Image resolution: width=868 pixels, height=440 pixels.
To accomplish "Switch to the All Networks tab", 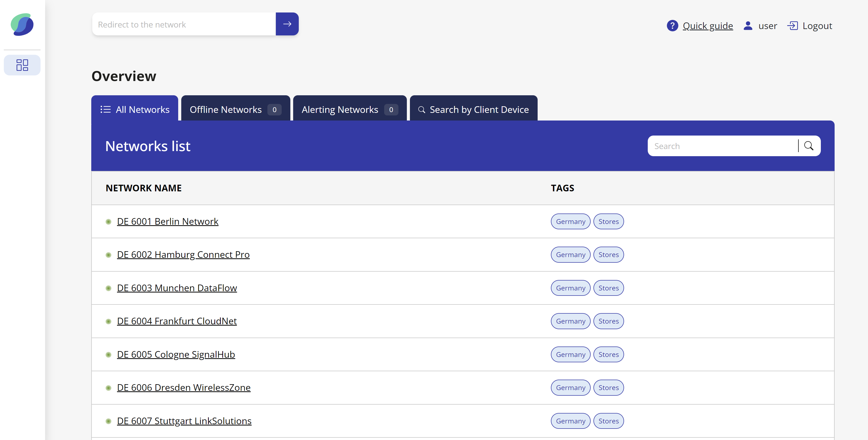I will 135,109.
